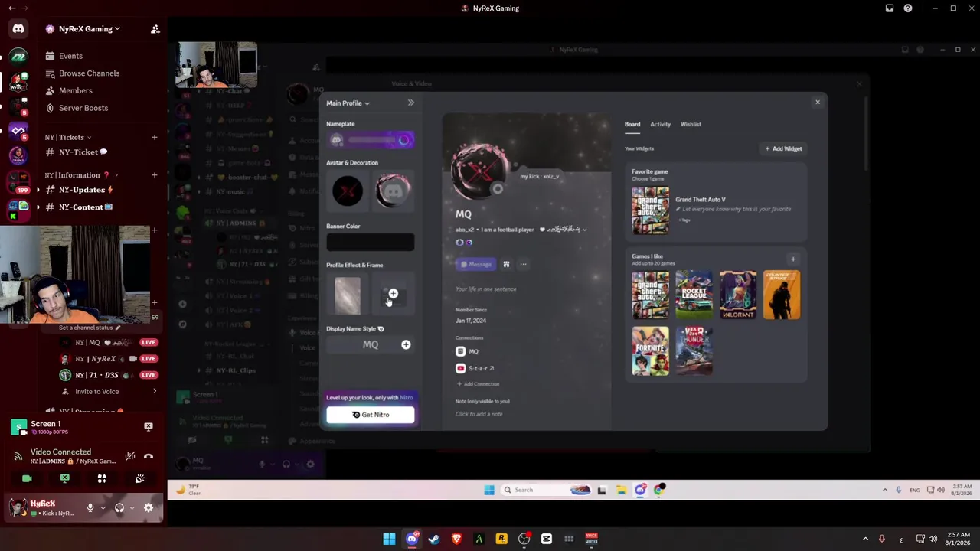Click the Windows Start button

389,539
